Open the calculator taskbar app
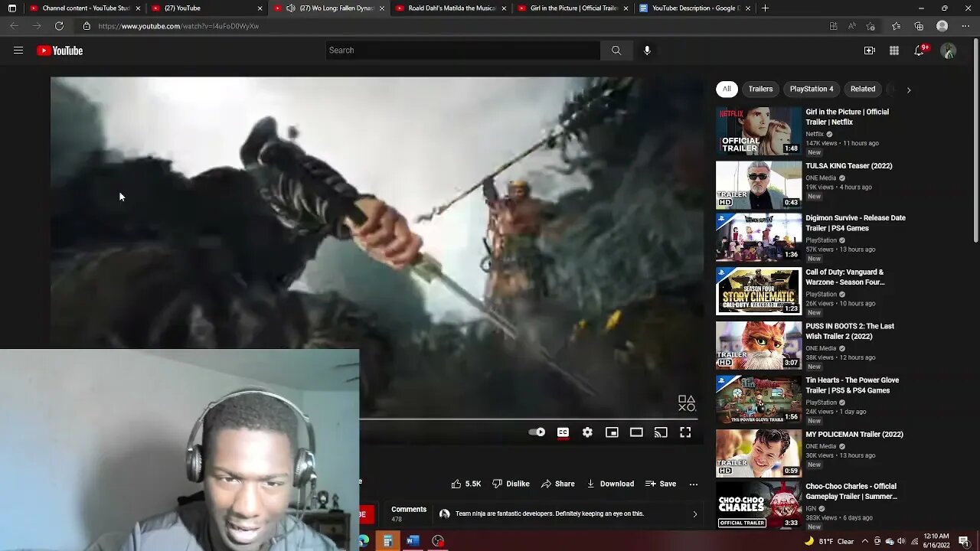This screenshot has height=551, width=980. (388, 541)
